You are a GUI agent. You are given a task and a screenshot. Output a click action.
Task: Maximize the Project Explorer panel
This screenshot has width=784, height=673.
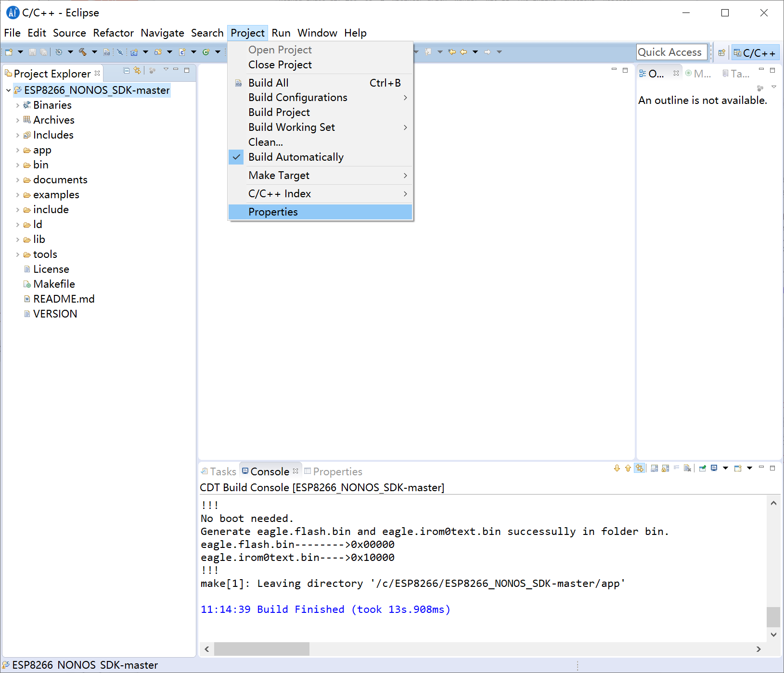click(187, 70)
